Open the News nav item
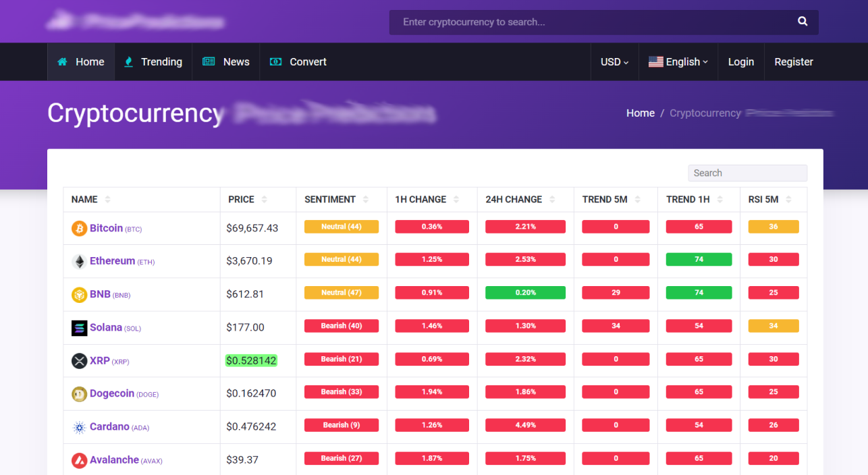 [226, 61]
